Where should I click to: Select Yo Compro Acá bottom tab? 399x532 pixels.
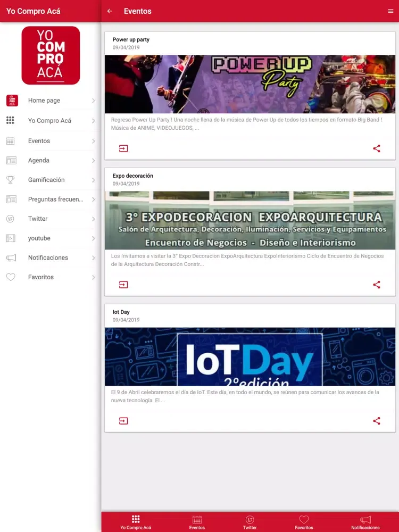[136, 522]
